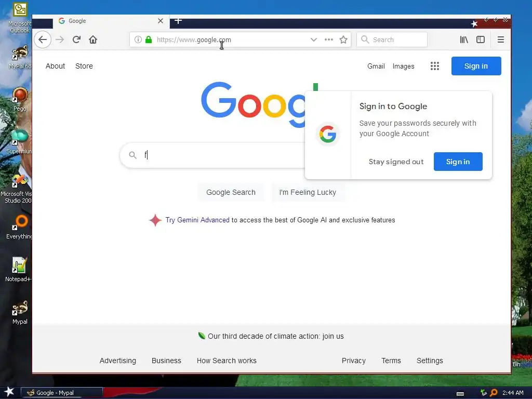Go to Google Images link
532x399 pixels.
[403, 66]
